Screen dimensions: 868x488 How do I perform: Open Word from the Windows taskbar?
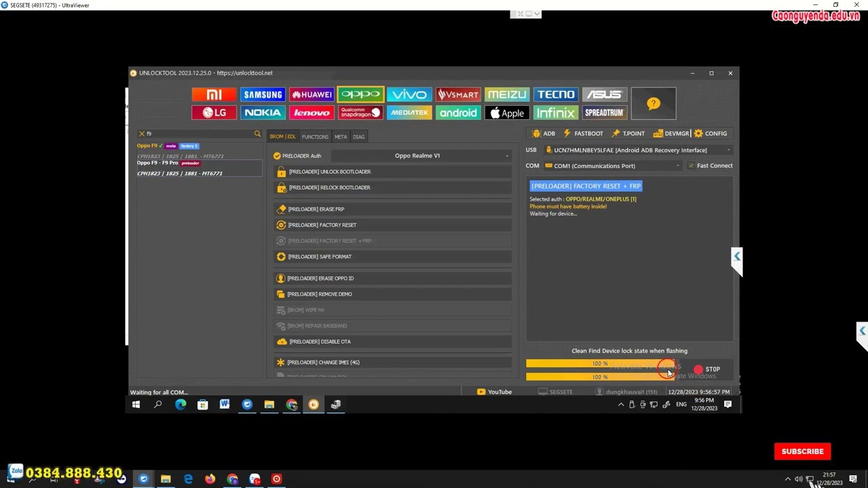click(x=224, y=405)
